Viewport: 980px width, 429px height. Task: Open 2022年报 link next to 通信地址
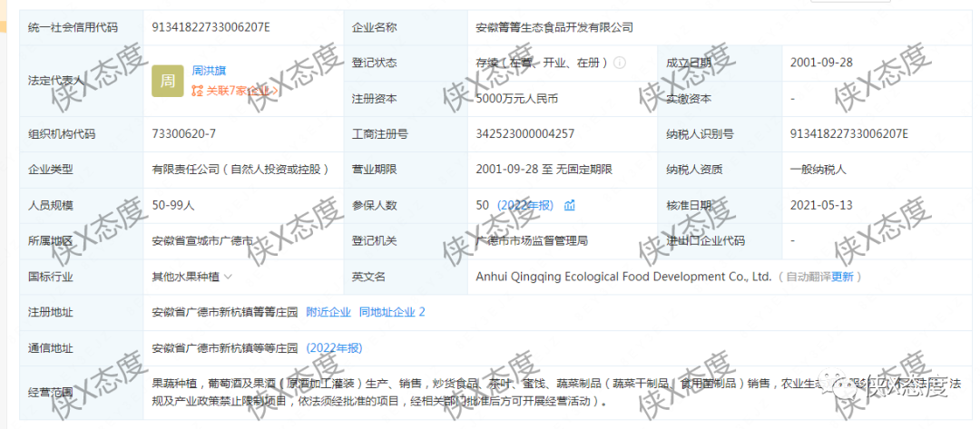click(334, 347)
